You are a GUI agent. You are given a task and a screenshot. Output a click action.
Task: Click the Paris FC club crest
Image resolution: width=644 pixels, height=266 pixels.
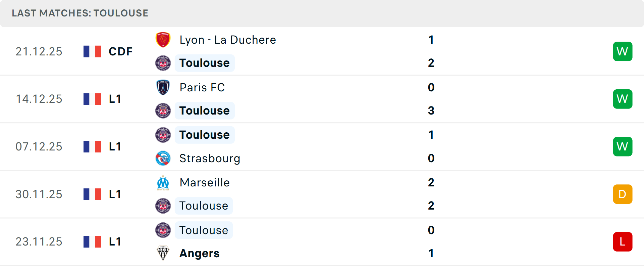pos(163,87)
